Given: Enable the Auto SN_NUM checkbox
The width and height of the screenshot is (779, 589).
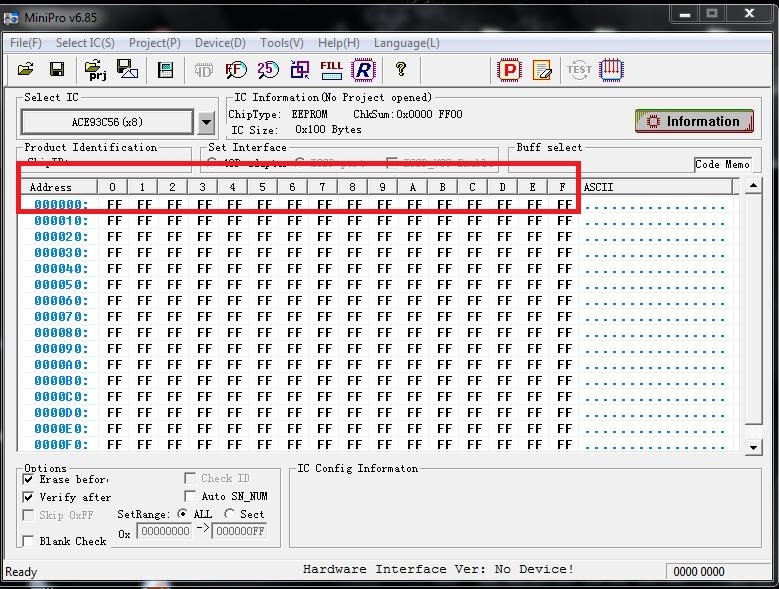Looking at the screenshot, I should 189,496.
